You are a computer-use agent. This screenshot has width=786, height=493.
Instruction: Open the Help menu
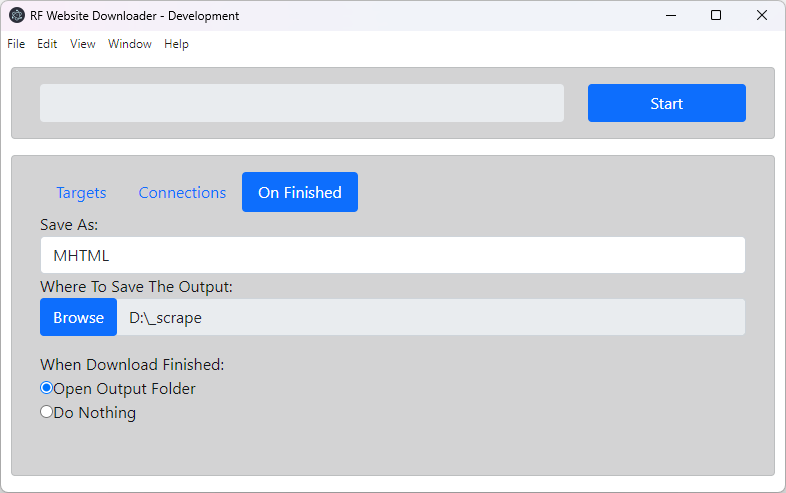click(176, 44)
